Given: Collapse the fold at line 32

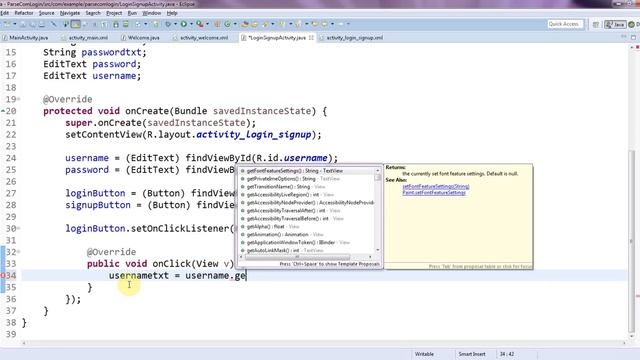Looking at the screenshot, I should [19, 252].
